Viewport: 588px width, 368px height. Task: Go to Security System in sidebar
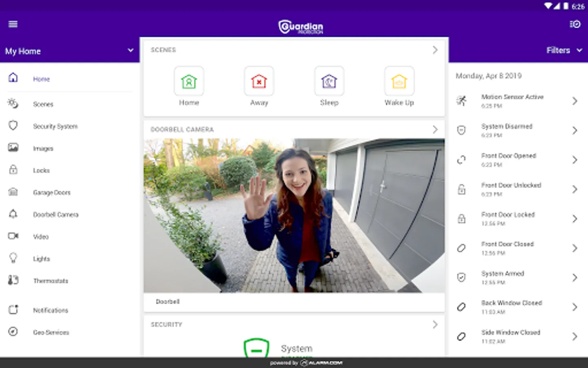pos(55,126)
